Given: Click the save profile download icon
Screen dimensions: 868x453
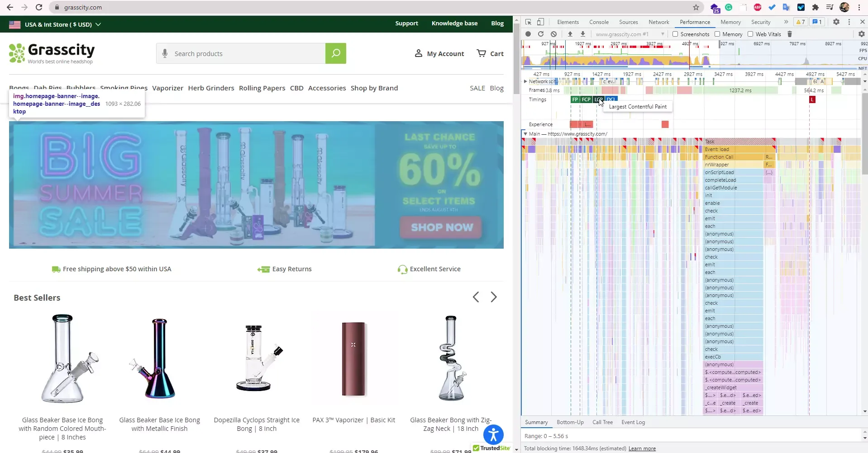Looking at the screenshot, I should 583,34.
